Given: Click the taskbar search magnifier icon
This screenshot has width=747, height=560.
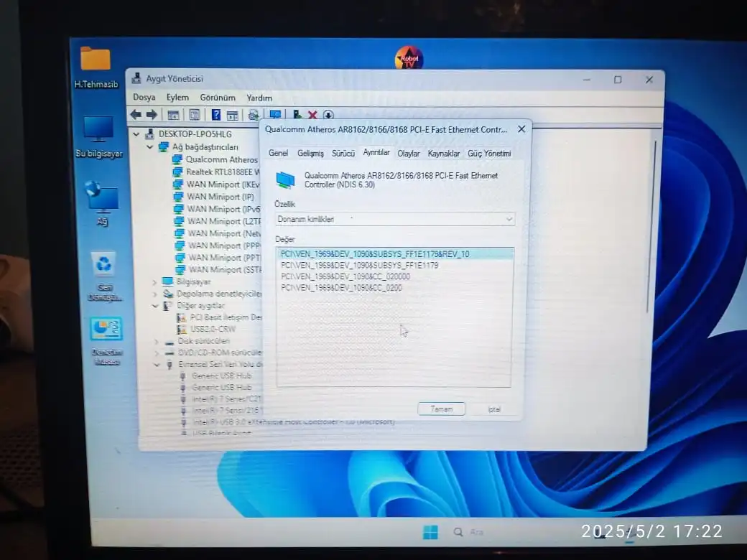Looking at the screenshot, I should click(x=458, y=532).
